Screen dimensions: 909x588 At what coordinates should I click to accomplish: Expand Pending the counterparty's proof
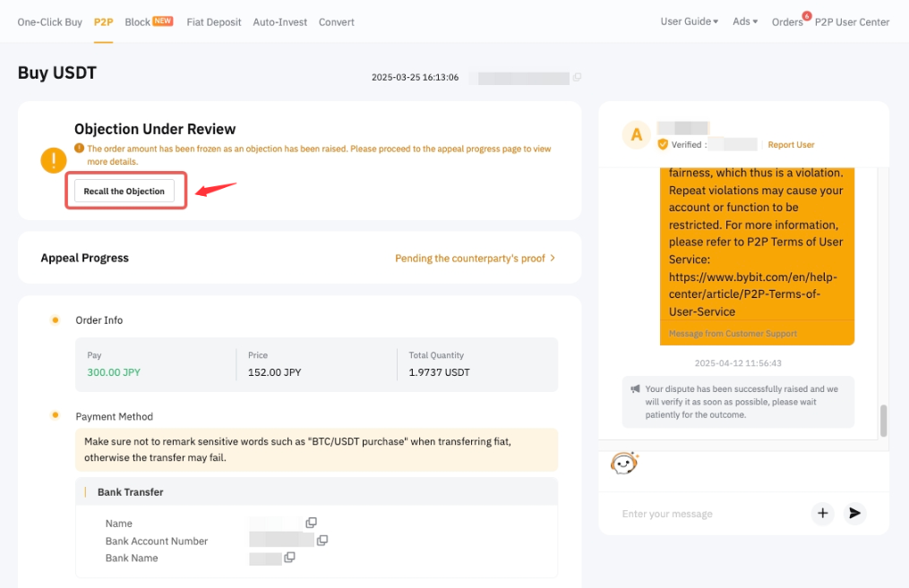click(x=475, y=258)
